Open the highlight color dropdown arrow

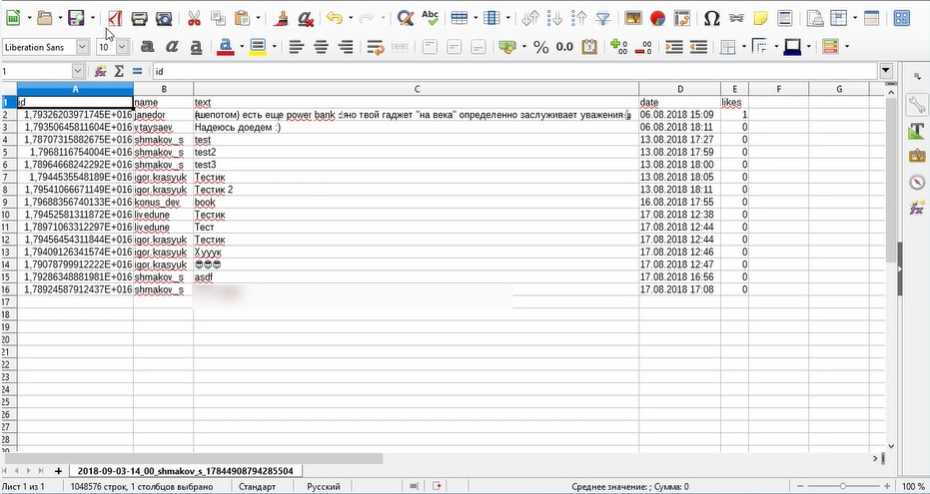274,47
